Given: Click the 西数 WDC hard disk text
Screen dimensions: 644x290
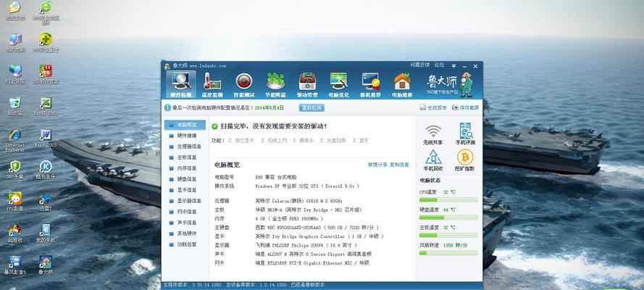Looking at the screenshot, I should (317, 227).
